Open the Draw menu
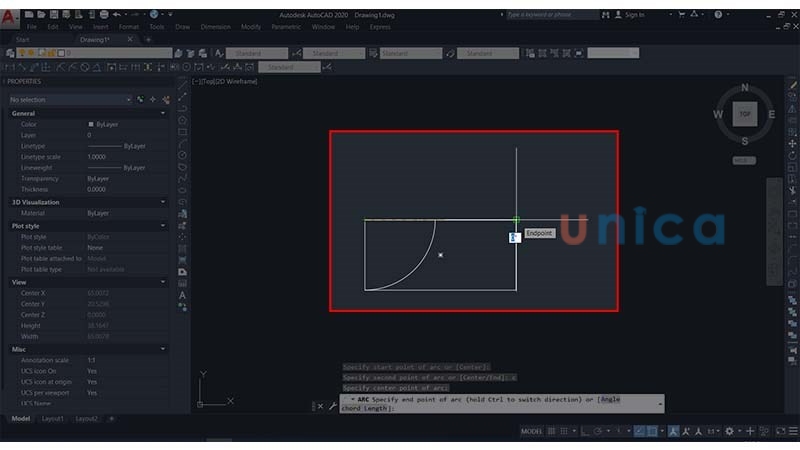Screen dimensions: 800x450 (182, 27)
